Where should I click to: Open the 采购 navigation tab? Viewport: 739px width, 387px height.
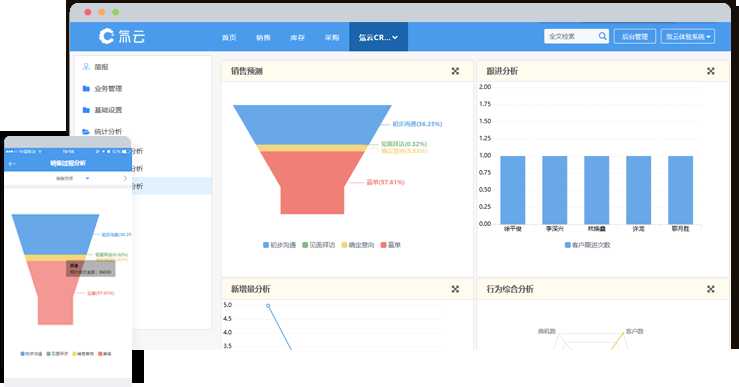[332, 37]
